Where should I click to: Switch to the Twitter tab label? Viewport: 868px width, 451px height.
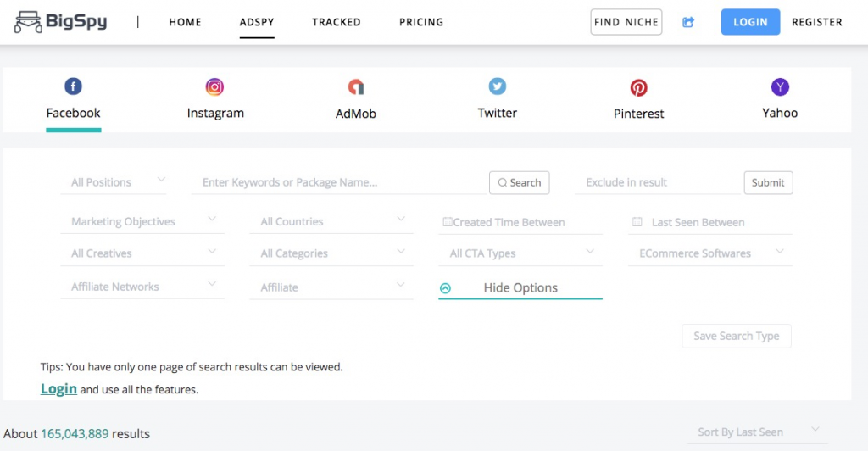click(497, 113)
